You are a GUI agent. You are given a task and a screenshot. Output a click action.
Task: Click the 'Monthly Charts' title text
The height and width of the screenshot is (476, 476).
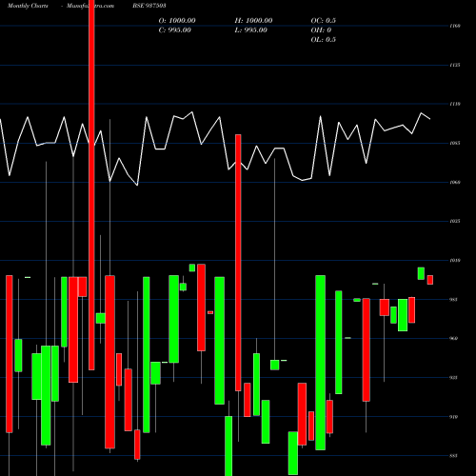click(x=28, y=6)
